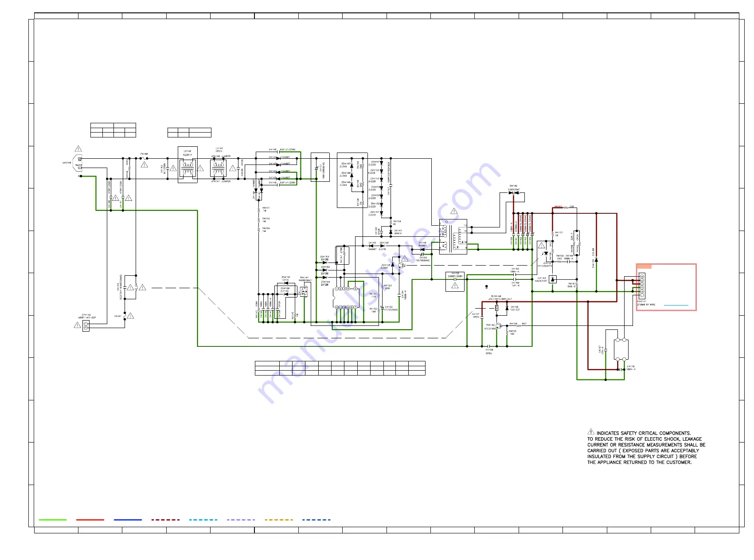The image size is (754, 560).
Task: Select the ZD4157 ZJ22B label
Action: click(x=375, y=214)
